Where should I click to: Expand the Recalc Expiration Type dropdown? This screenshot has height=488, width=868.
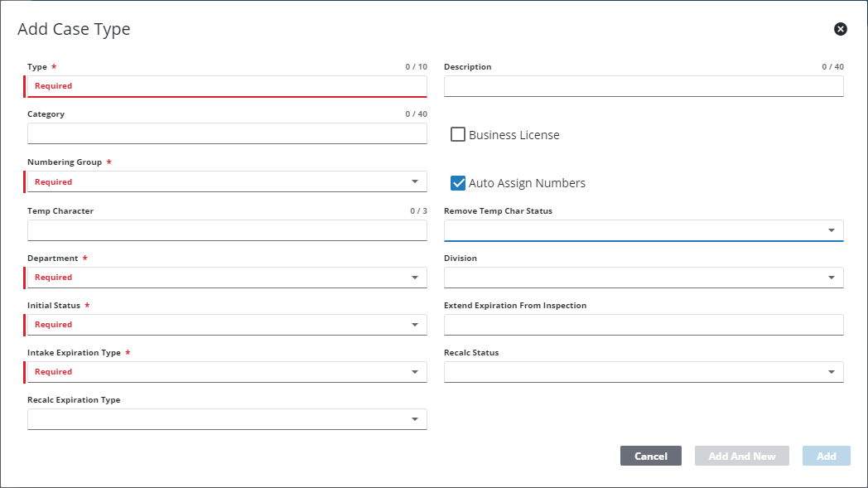226,419
